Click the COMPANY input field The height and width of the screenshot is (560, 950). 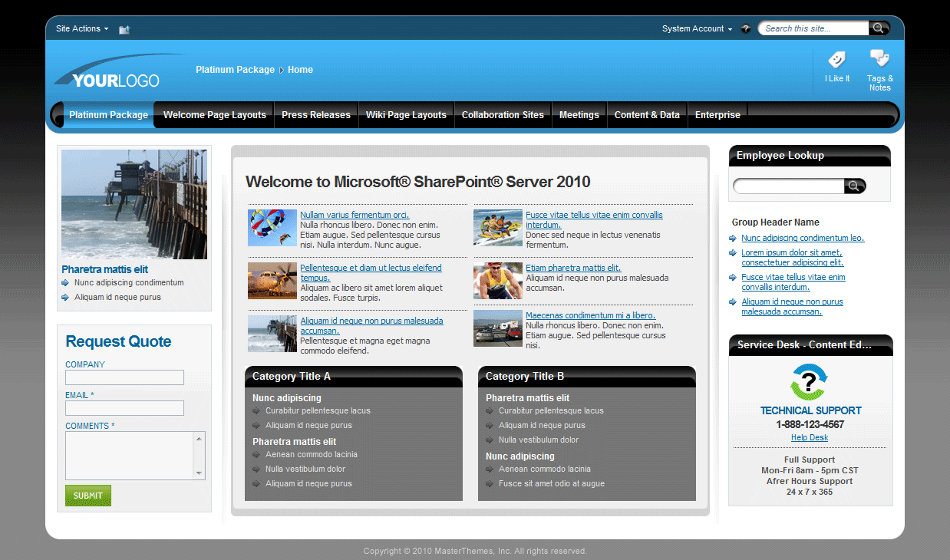pyautogui.click(x=124, y=377)
